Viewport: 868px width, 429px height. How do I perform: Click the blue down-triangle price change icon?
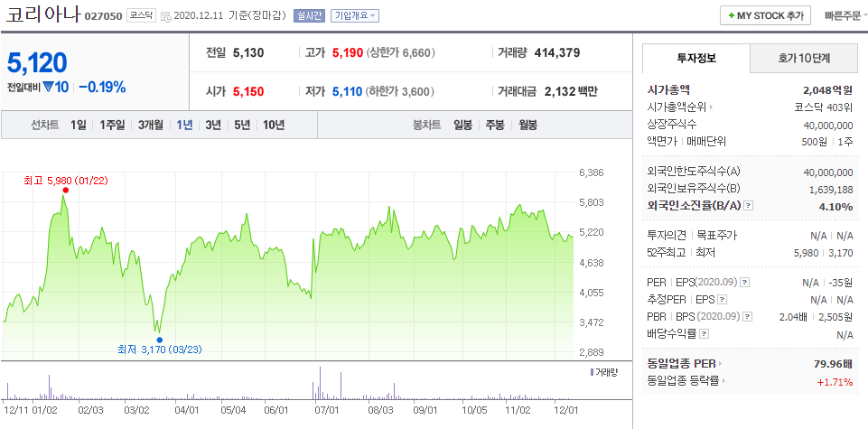pos(48,87)
